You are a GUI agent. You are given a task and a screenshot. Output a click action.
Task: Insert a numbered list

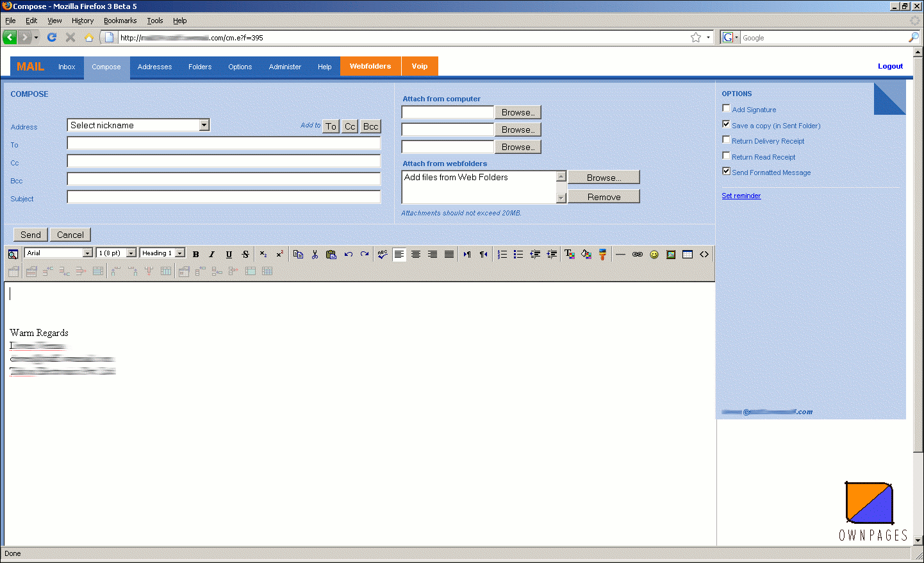pyautogui.click(x=502, y=255)
